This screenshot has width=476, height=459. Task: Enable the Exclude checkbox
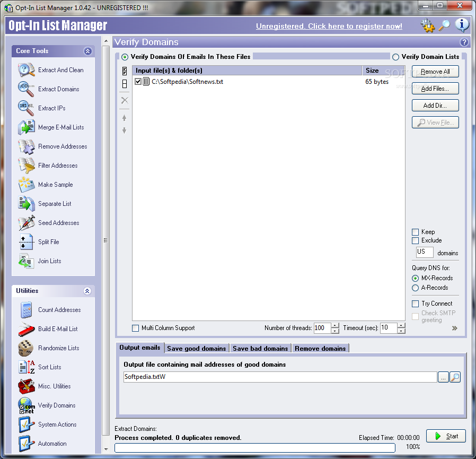(415, 240)
